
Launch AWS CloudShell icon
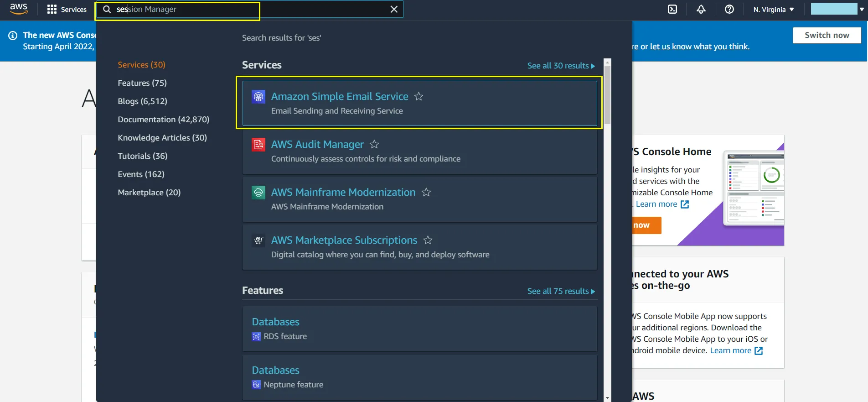pos(672,9)
